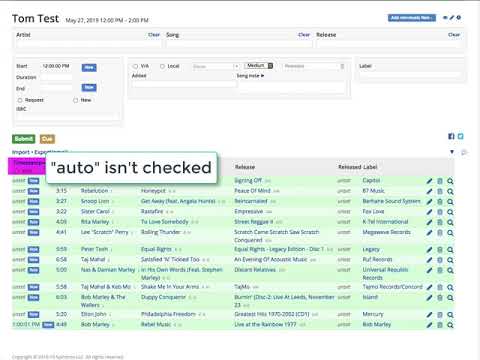
Task: Click the Duration input field
Action: click(56, 78)
